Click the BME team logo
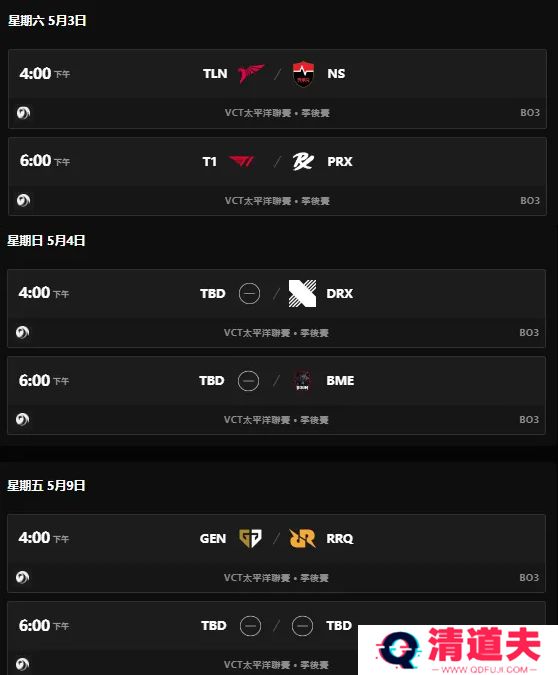The image size is (558, 675). 303,381
